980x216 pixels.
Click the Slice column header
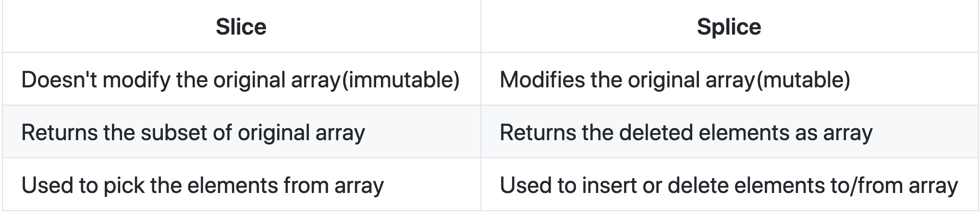tap(241, 26)
